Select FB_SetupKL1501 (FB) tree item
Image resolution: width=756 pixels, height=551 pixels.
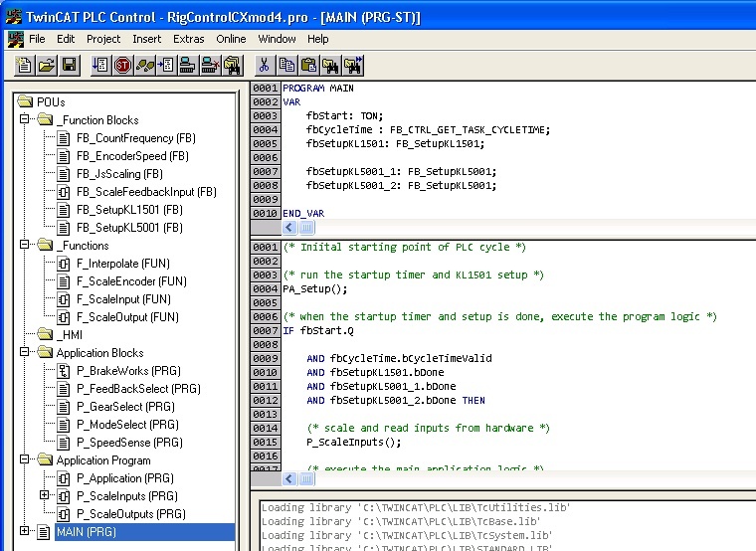click(129, 210)
